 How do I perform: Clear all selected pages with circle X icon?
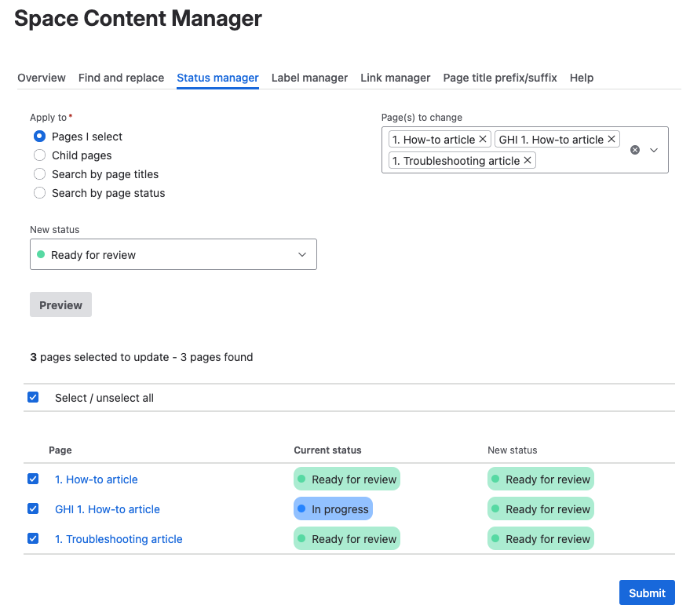click(x=635, y=150)
